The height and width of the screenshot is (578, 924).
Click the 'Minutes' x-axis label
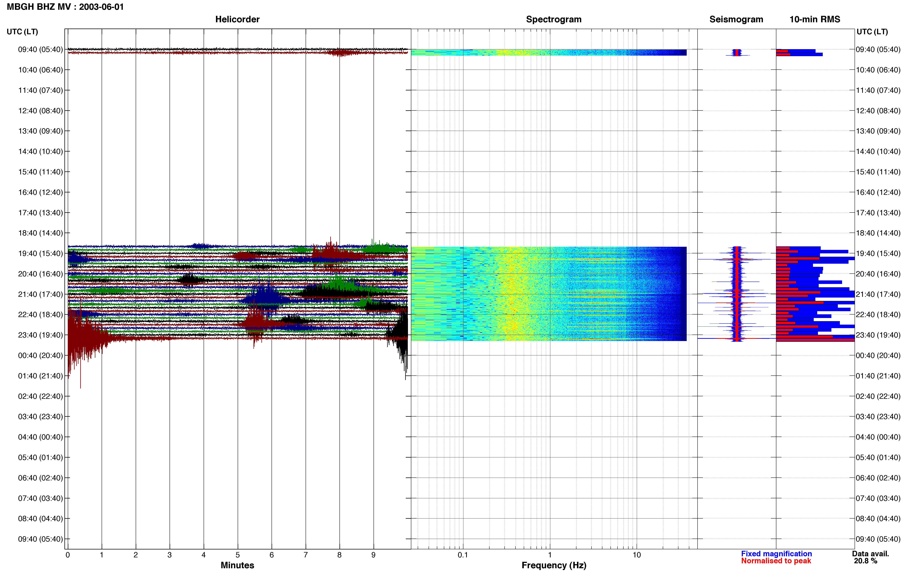[237, 565]
